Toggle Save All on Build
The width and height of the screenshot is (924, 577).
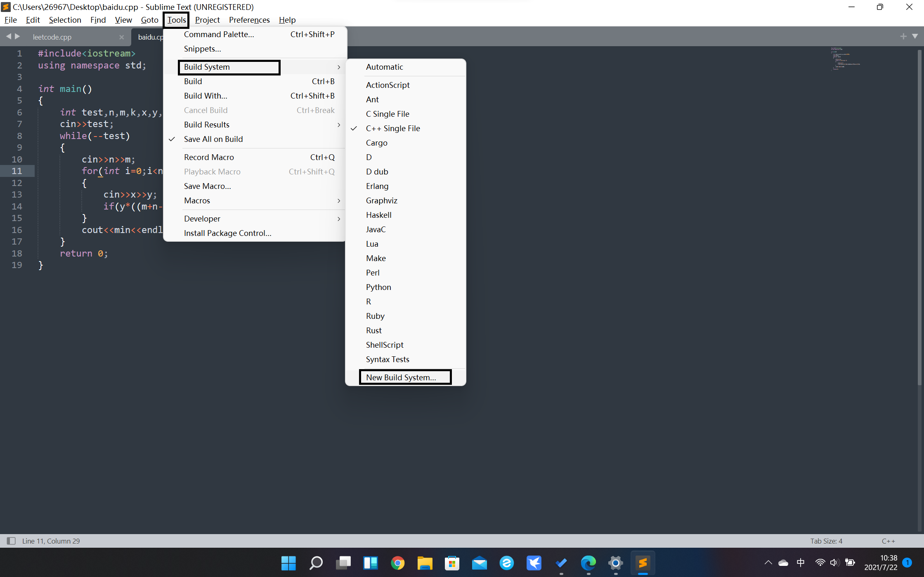[x=213, y=139]
